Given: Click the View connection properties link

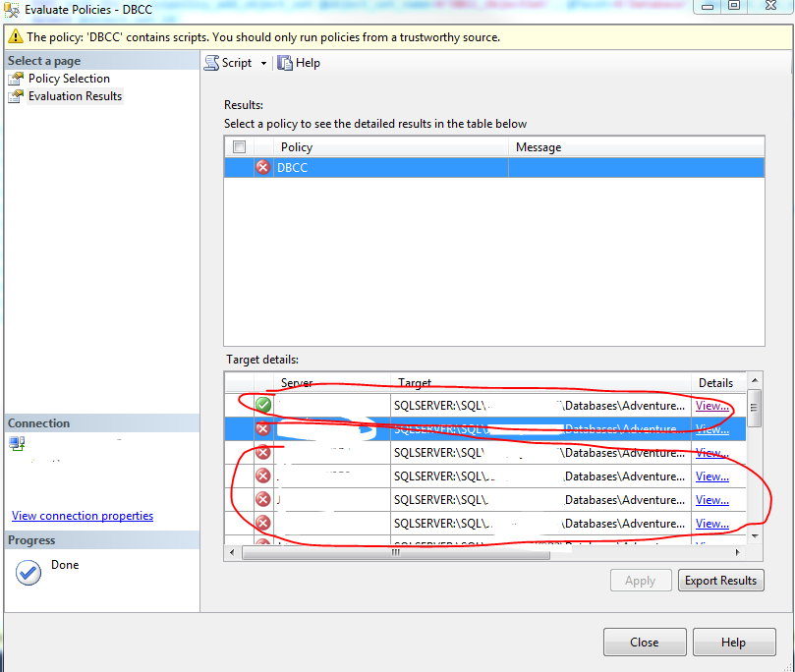Looking at the screenshot, I should point(83,516).
